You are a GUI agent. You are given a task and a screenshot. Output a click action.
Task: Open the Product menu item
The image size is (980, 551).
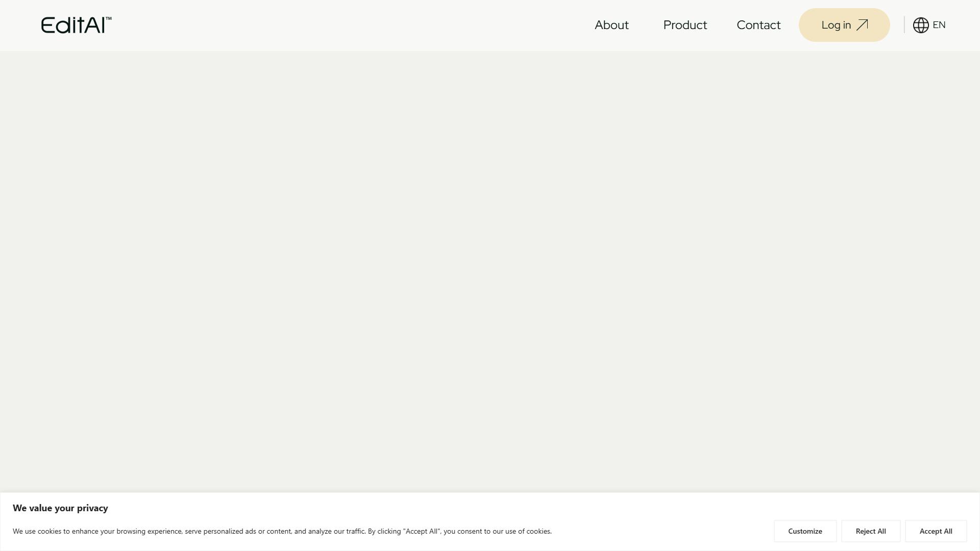click(x=685, y=25)
